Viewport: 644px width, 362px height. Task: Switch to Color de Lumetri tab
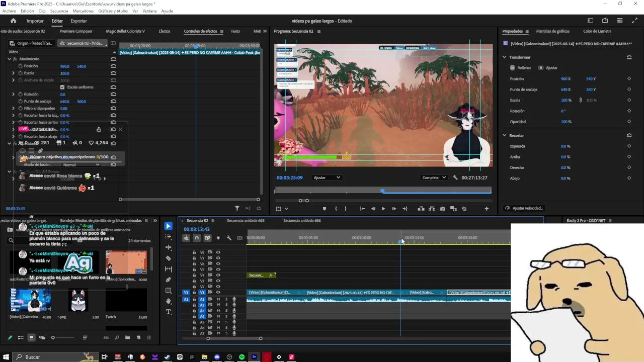(597, 31)
